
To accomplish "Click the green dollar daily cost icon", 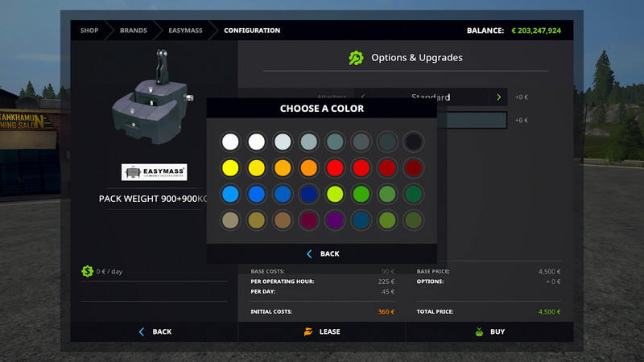I will click(x=87, y=271).
